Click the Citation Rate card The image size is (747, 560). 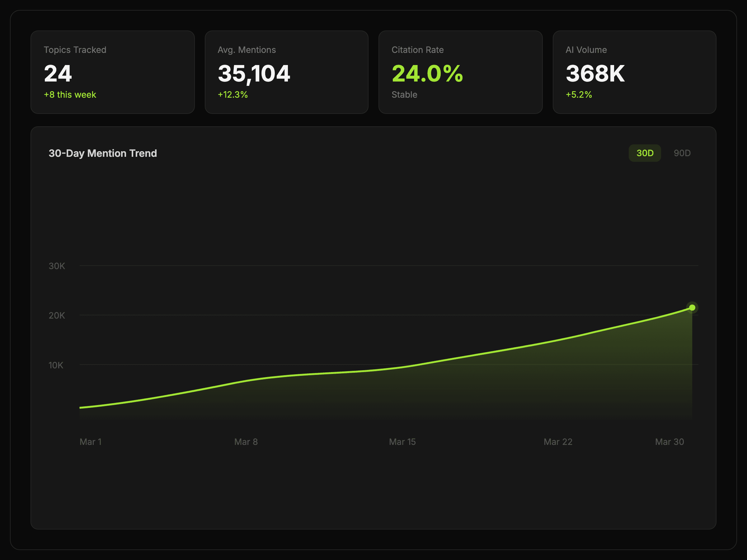pos(460,72)
